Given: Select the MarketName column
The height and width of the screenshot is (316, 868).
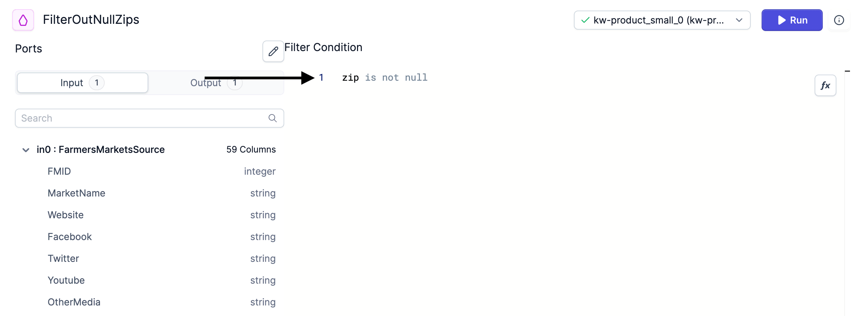Looking at the screenshot, I should pyautogui.click(x=161, y=193).
